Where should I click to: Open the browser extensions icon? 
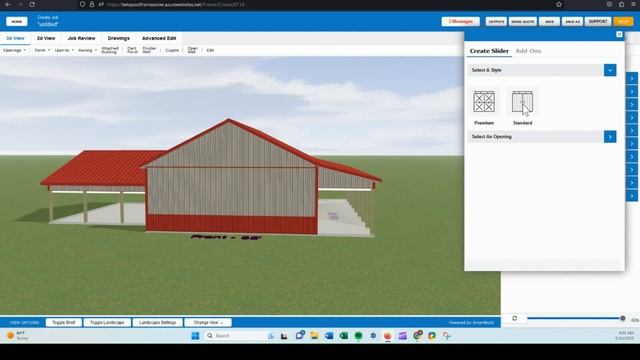point(621,4)
